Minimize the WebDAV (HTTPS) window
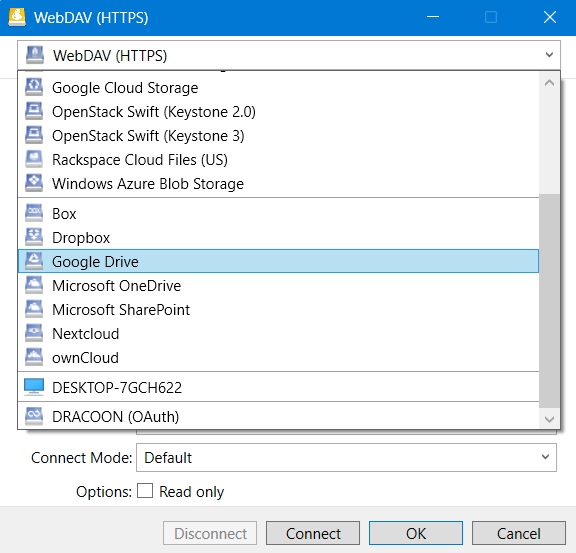Viewport: 576px width, 553px height. coord(433,17)
